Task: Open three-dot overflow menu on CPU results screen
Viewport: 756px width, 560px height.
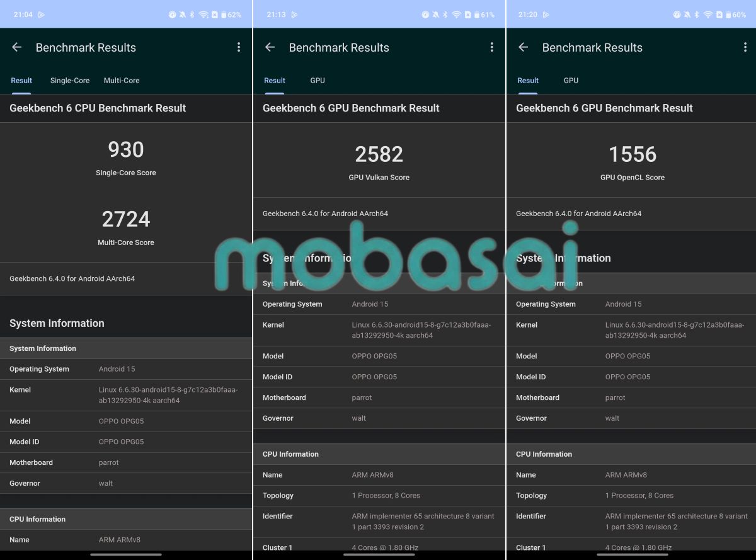Action: pos(238,47)
